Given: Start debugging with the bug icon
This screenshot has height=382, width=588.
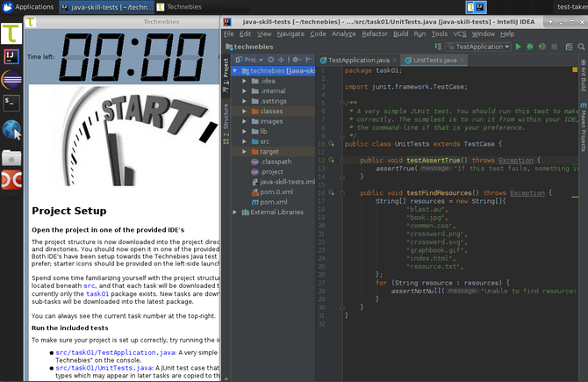Looking at the screenshot, I should 530,47.
